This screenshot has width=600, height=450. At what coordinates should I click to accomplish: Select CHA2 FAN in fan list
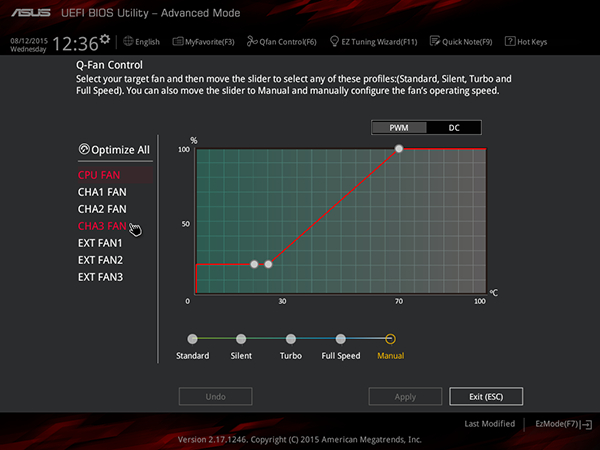(x=102, y=209)
